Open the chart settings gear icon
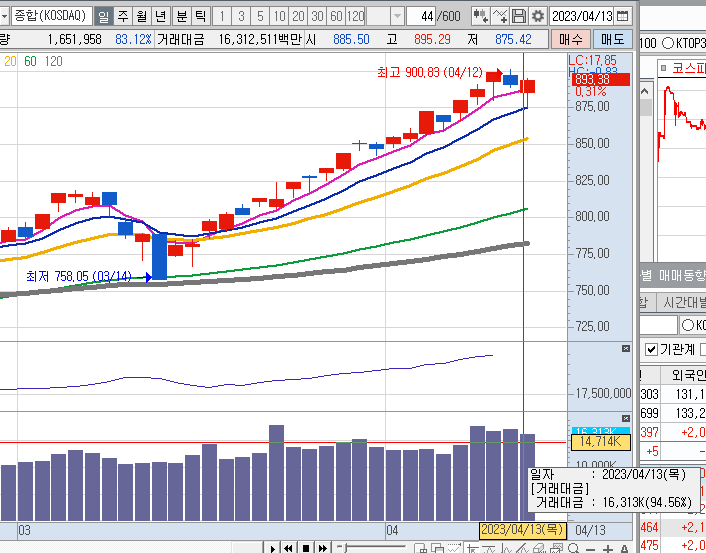Screen dimensions: 706x553 [x=538, y=16]
